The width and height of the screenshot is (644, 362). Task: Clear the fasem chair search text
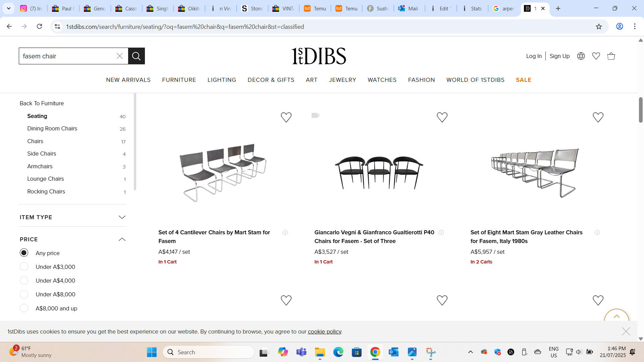[119, 56]
